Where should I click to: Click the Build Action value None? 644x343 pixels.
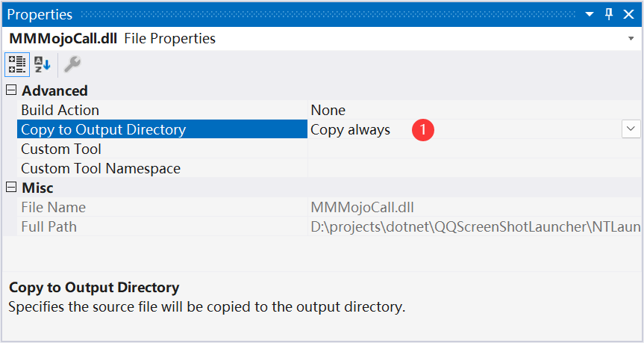[328, 110]
